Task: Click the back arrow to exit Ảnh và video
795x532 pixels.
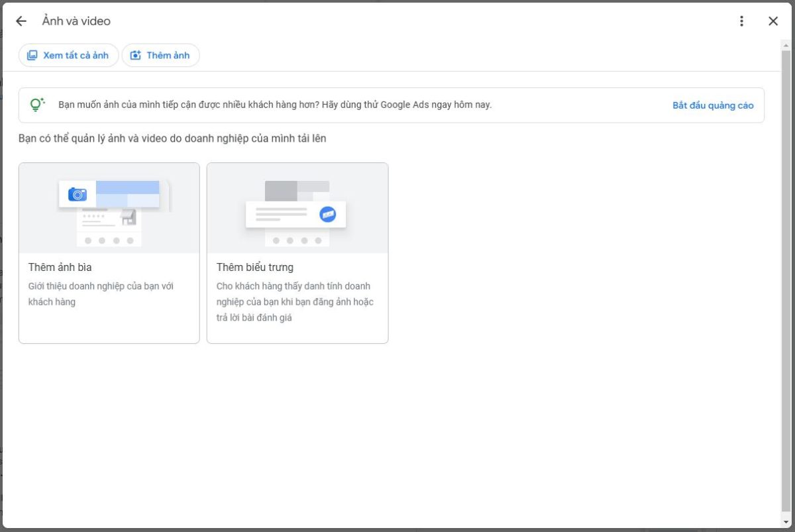Action: pyautogui.click(x=21, y=21)
